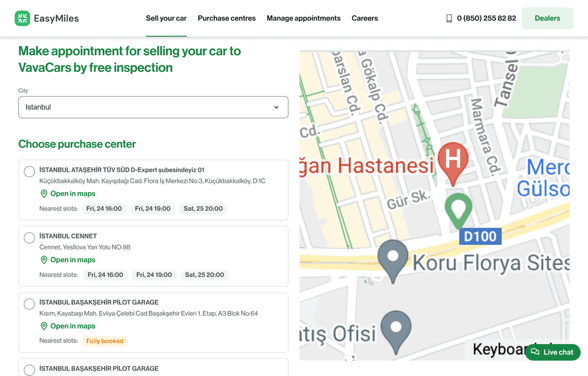The height and width of the screenshot is (376, 588).
Task: Open in maps link for İstanbul Cennet
Action: click(x=68, y=260)
